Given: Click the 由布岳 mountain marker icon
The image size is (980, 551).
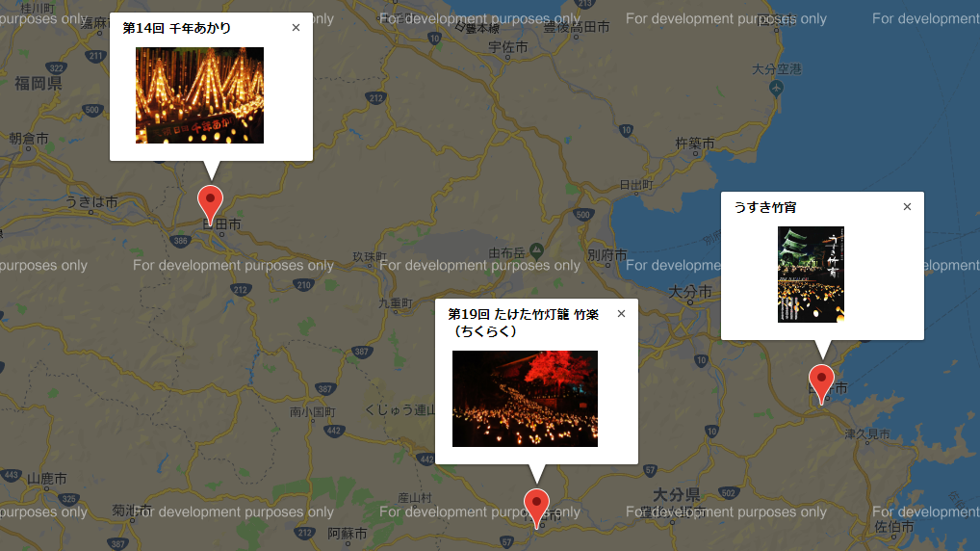Looking at the screenshot, I should [536, 250].
